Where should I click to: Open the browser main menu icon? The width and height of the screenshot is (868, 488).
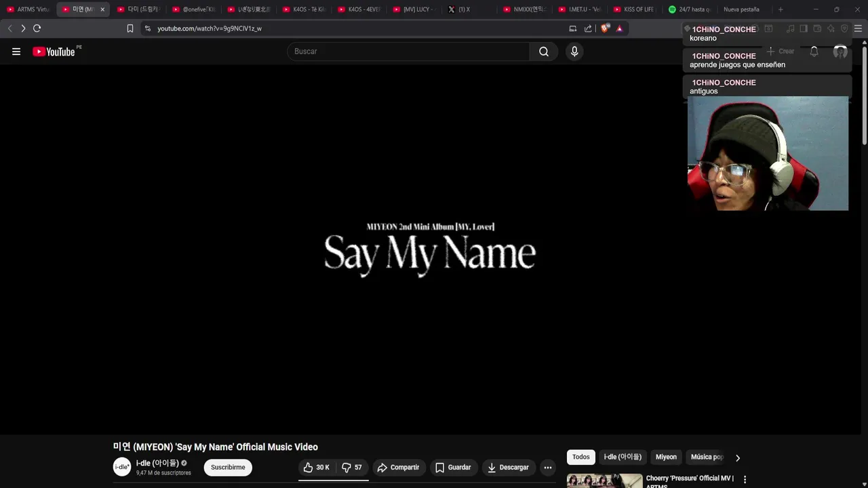tap(858, 28)
